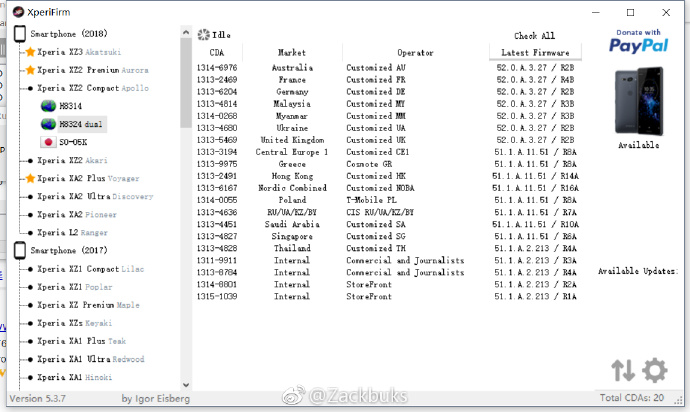Select CDA 1311-9911 Internal row
690x412 pixels.
386,260
